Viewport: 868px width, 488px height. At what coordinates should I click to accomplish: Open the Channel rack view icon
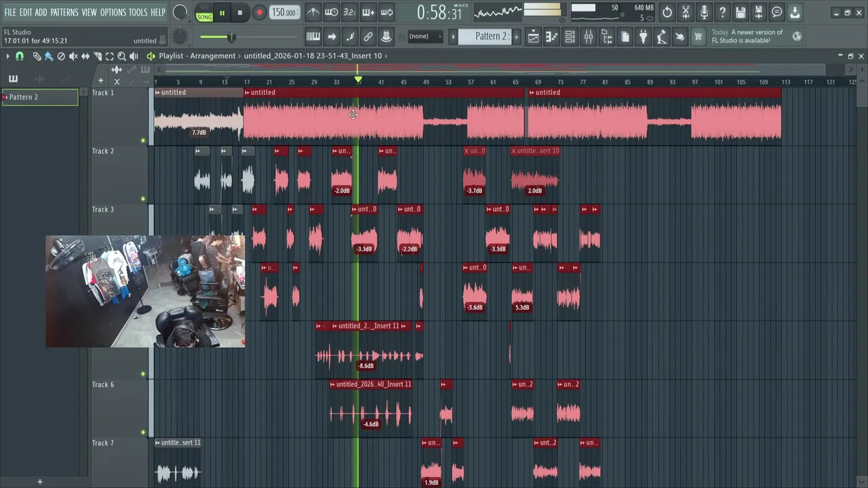[x=570, y=37]
